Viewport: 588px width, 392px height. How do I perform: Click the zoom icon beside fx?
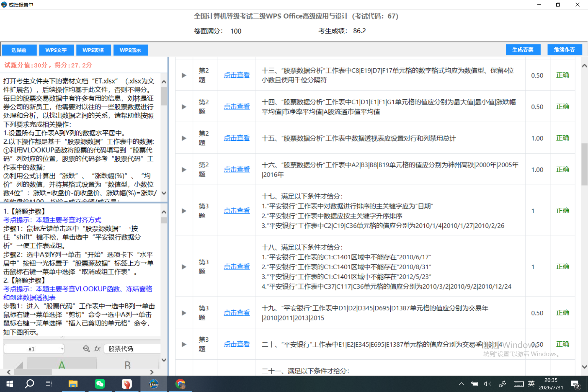[x=86, y=349]
